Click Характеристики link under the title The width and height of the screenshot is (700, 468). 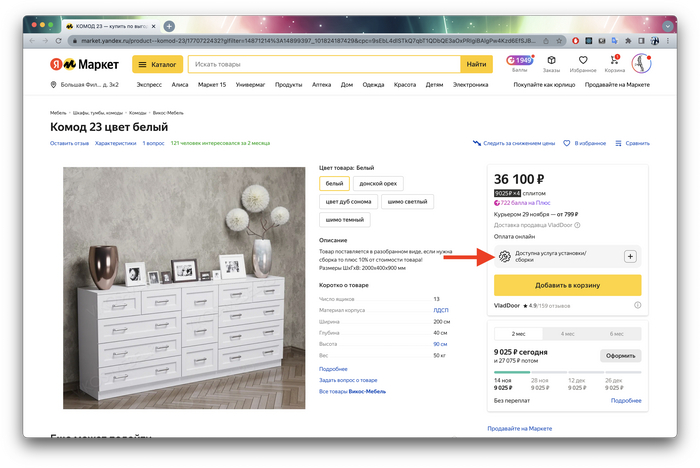pos(116,143)
